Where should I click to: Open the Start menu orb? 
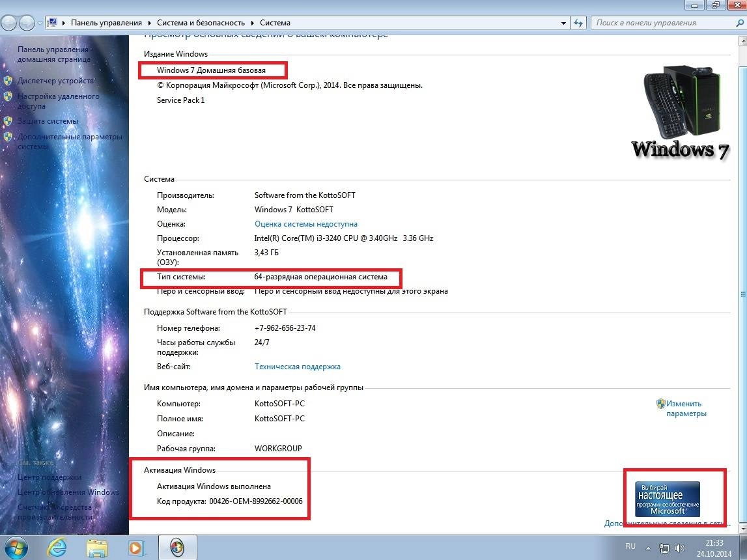(15, 548)
